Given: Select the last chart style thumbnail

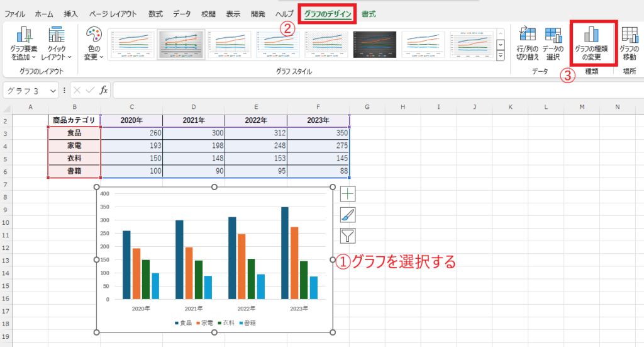Looking at the screenshot, I should (472, 45).
